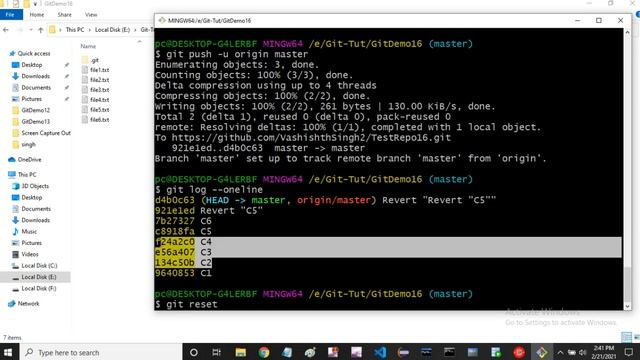Click the git reset command line
The image size is (640, 360).
[186, 304]
